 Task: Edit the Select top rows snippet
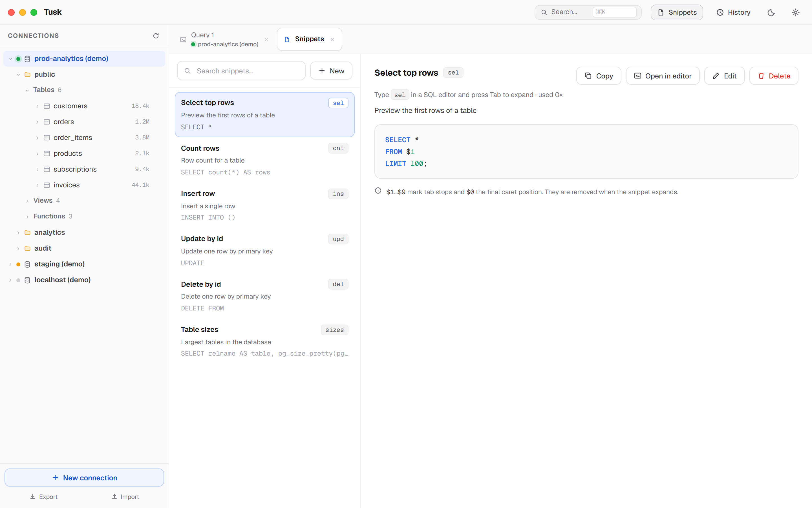click(724, 76)
